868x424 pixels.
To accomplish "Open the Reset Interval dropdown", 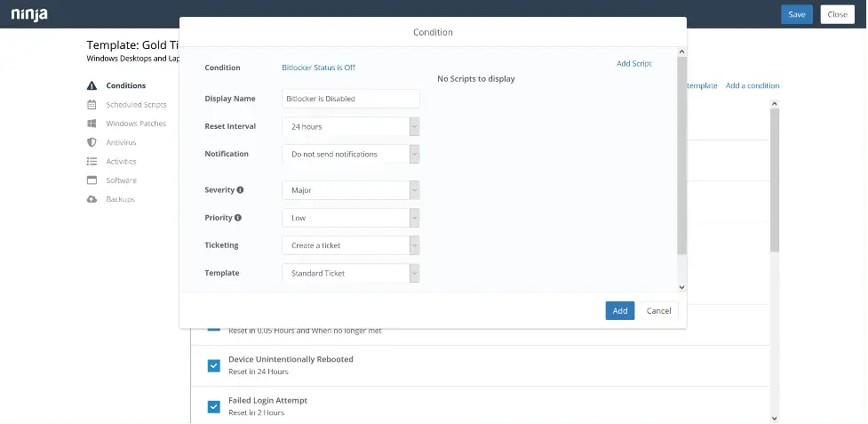I will pos(350,126).
